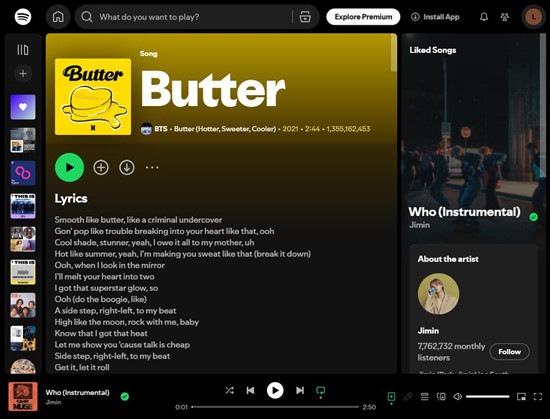Image resolution: width=550 pixels, height=419 pixels.
Task: Click the search input field
Action: [x=193, y=16]
